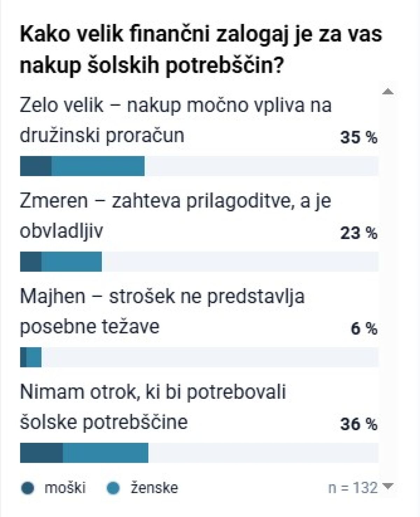The height and width of the screenshot is (517, 420).
Task: Toggle the moški legend dot
Action: pyautogui.click(x=28, y=488)
